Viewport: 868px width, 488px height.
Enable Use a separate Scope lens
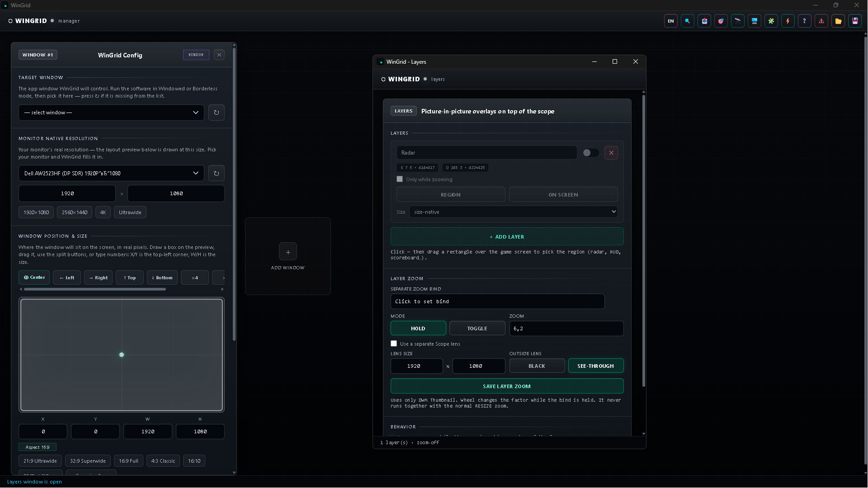coord(394,343)
